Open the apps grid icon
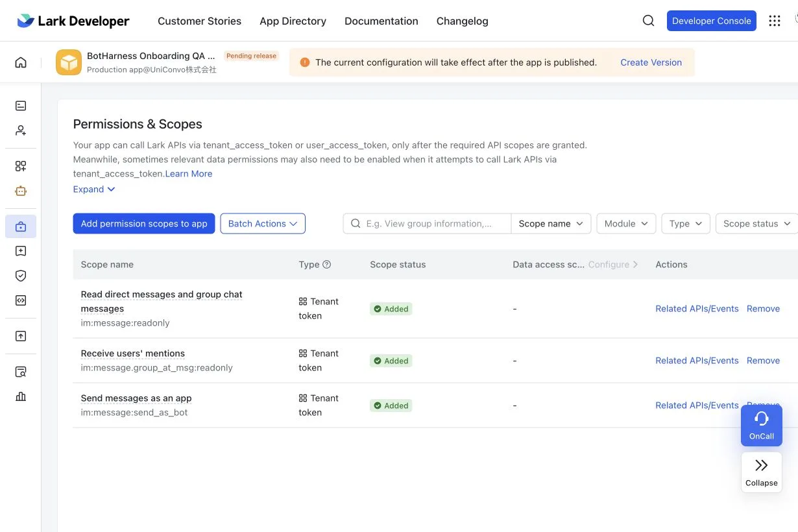 pos(775,21)
